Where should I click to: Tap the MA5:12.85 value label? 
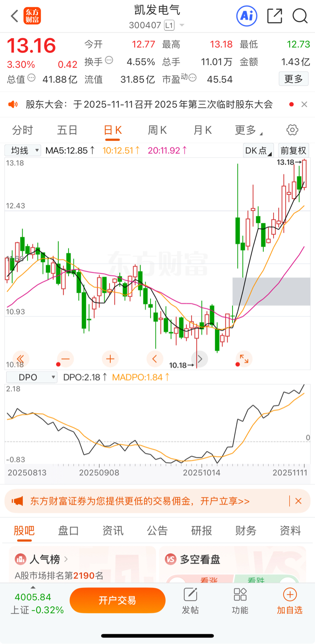70,151
